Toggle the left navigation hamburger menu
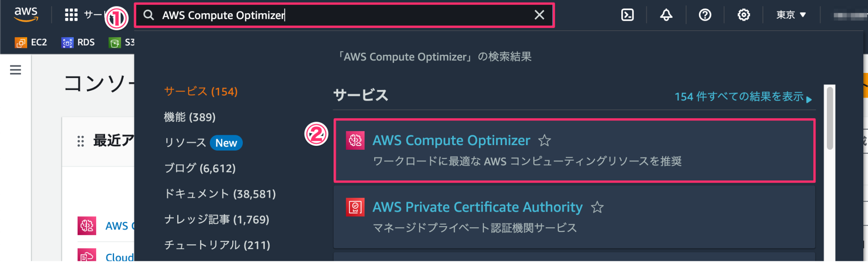 pyautogui.click(x=15, y=70)
